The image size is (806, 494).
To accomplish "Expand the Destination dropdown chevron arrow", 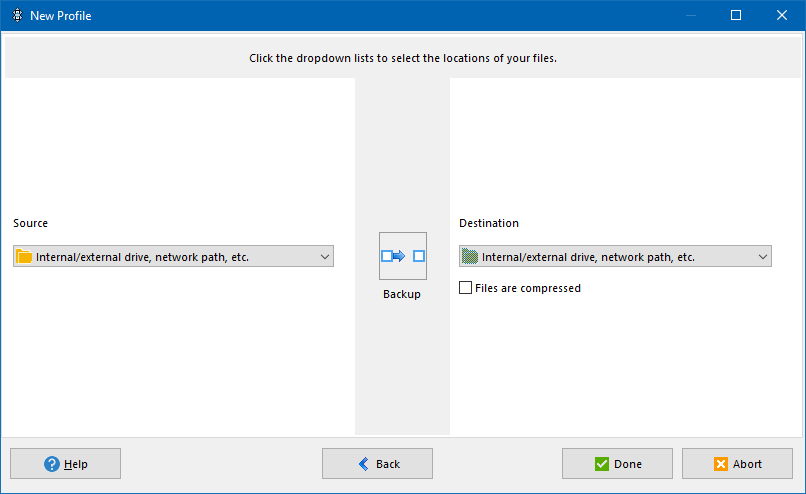I will point(762,257).
